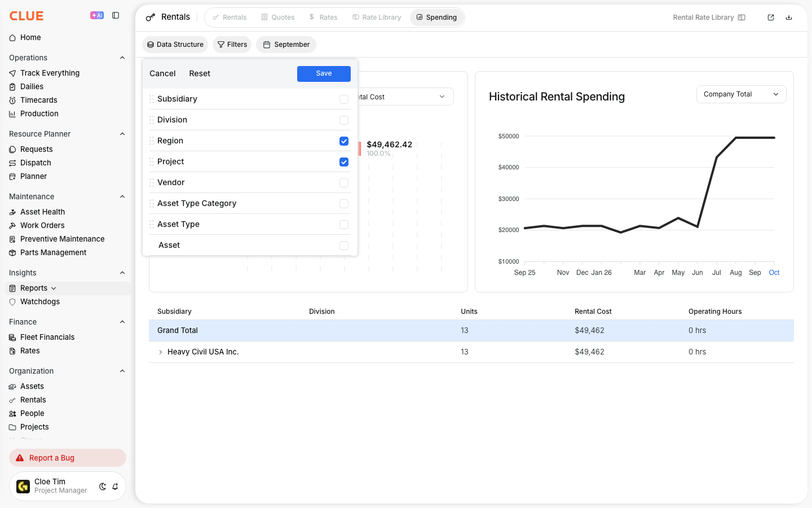Viewport: 812px width, 508px height.
Task: Uncheck the Project checkbox
Action: [344, 162]
